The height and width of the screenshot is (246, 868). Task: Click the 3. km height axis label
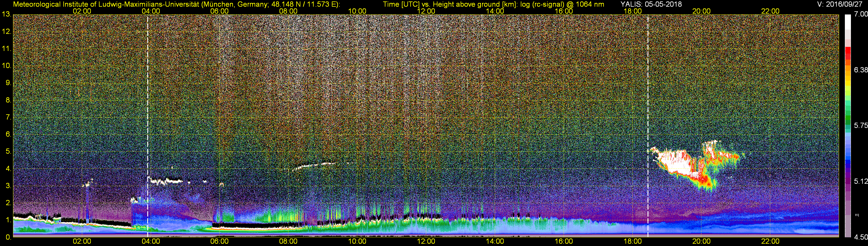tap(8, 186)
